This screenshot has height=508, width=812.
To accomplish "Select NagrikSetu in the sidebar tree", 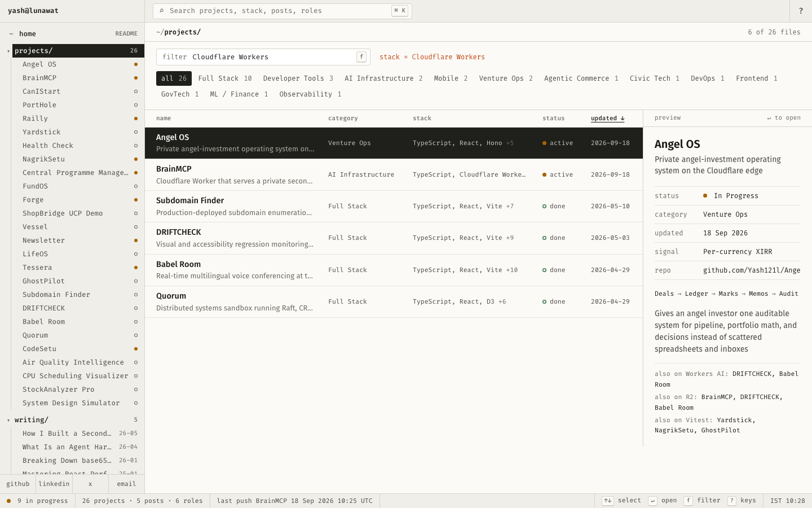I will click(x=78, y=159).
